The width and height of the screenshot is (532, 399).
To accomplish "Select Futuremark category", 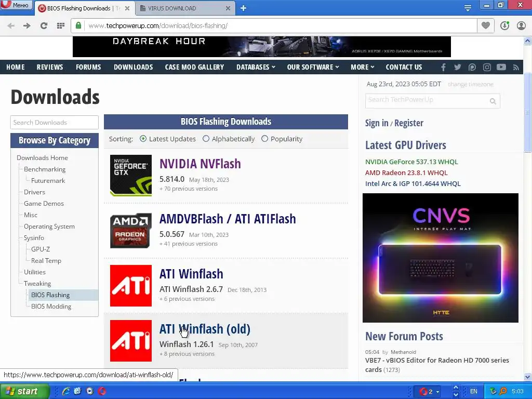I will (x=48, y=181).
